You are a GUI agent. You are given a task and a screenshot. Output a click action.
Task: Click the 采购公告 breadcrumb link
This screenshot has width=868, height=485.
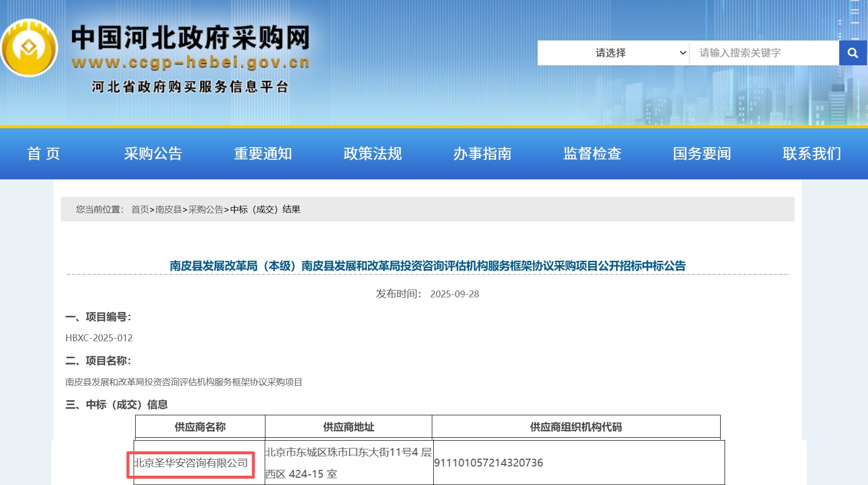tap(206, 210)
